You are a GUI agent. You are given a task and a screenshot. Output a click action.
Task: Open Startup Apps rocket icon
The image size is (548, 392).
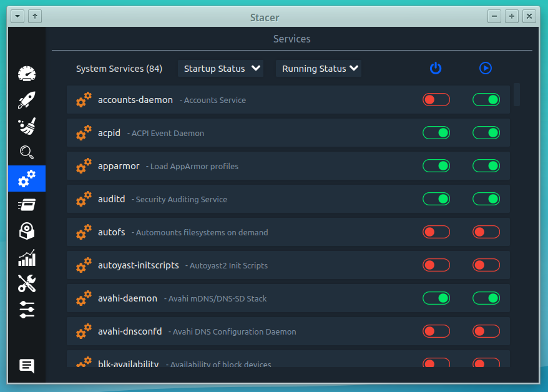point(27,100)
